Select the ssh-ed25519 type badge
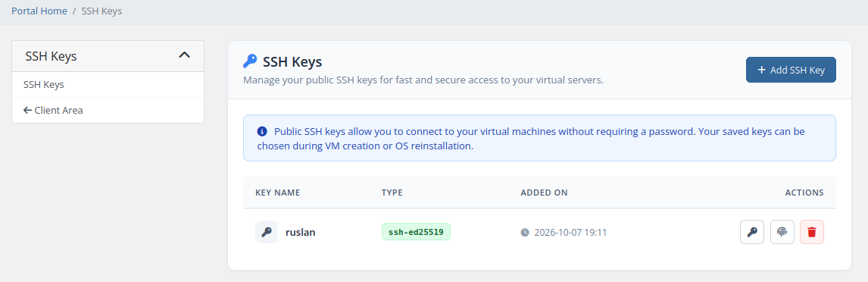 (417, 231)
